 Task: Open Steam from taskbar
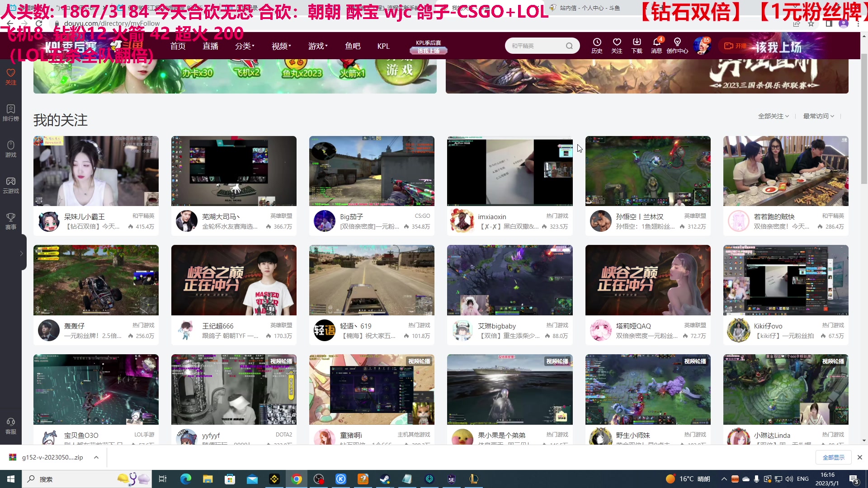385,479
